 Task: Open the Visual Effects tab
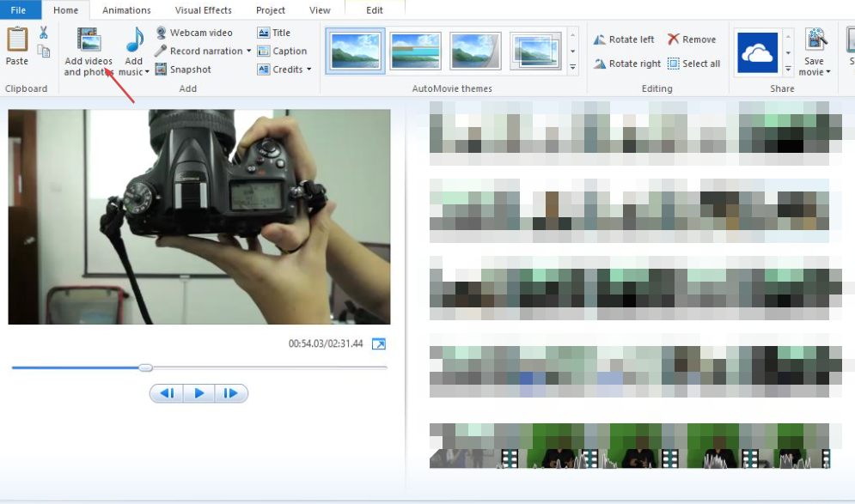point(203,9)
